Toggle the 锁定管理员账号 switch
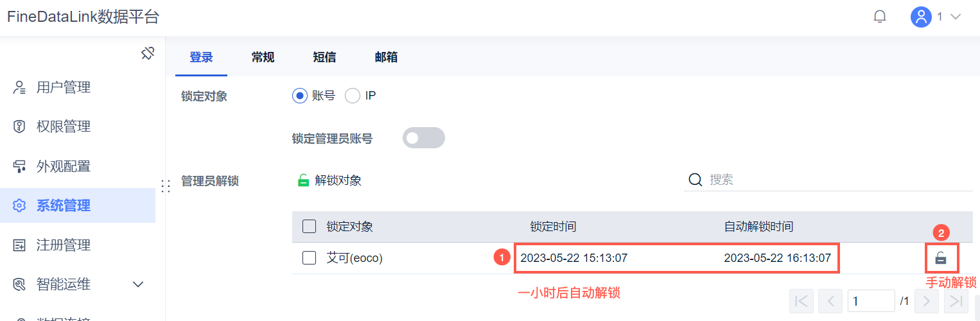This screenshot has width=980, height=321. pos(423,137)
